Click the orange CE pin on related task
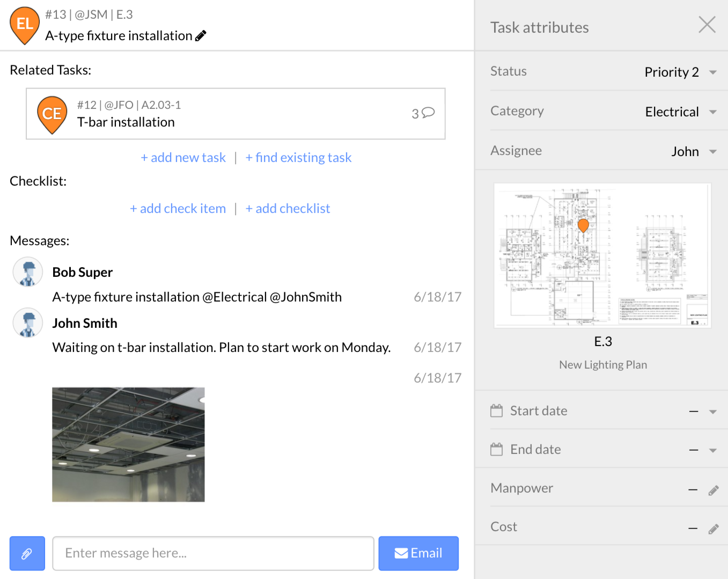The width and height of the screenshot is (728, 579). point(52,114)
